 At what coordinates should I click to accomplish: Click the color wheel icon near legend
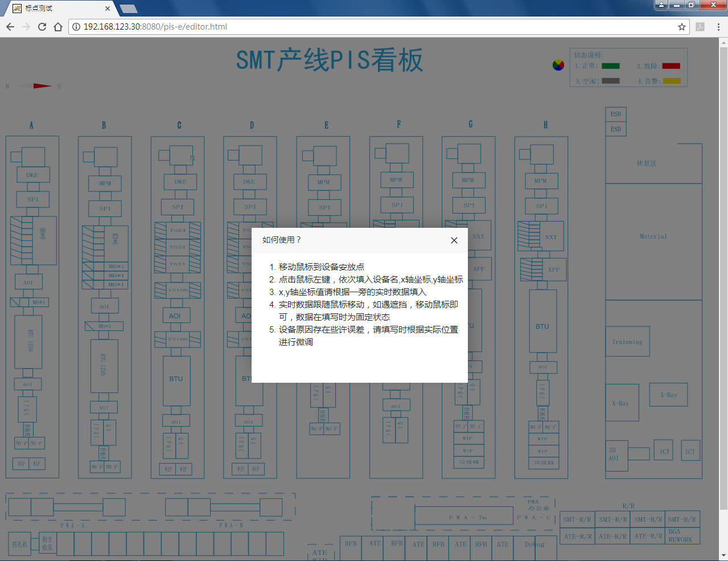click(558, 65)
